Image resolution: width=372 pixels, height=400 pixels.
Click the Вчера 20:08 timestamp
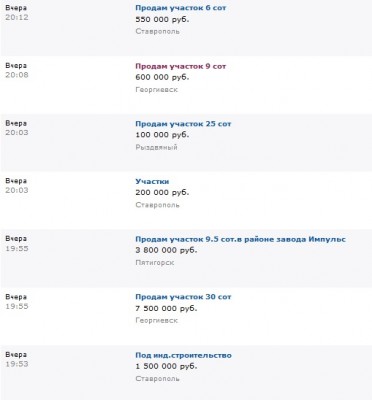tap(17, 70)
